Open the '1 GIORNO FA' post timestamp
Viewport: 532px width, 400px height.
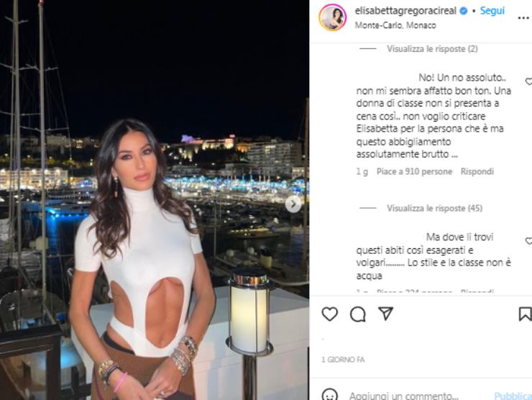343,360
